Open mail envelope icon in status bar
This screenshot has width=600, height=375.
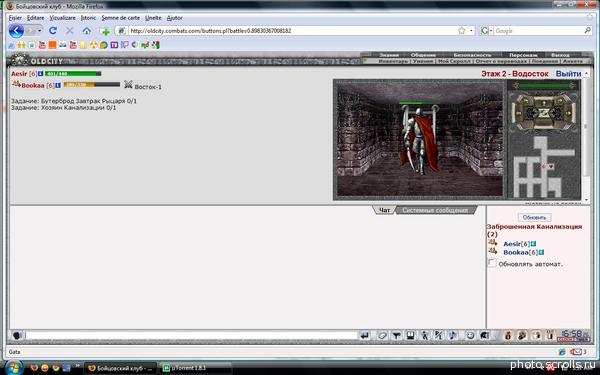(x=576, y=351)
